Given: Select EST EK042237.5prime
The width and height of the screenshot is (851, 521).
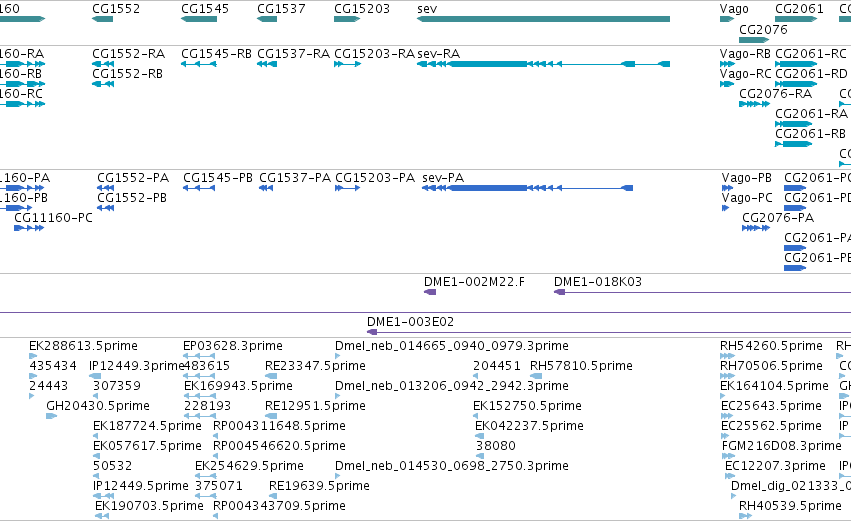Looking at the screenshot, I should 478,436.
